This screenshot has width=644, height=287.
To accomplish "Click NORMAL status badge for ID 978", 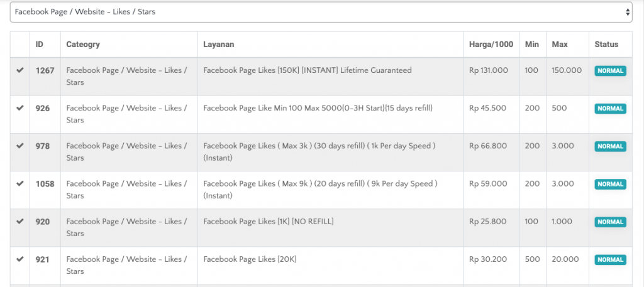I will (x=610, y=146).
